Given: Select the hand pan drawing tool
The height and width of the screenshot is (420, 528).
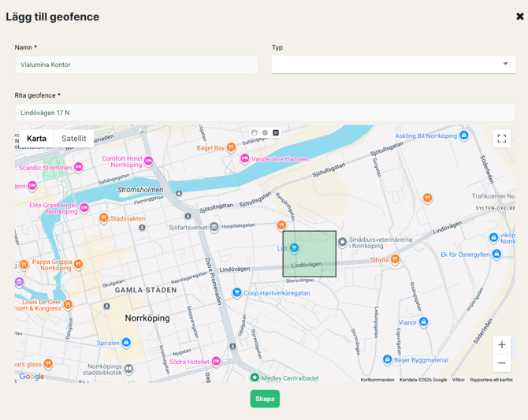Looking at the screenshot, I should pos(254,133).
